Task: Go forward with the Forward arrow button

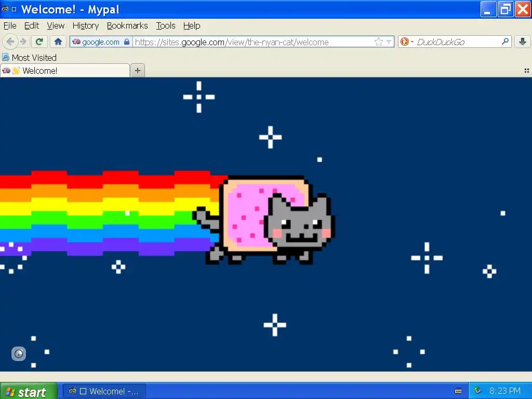Action: [x=23, y=42]
